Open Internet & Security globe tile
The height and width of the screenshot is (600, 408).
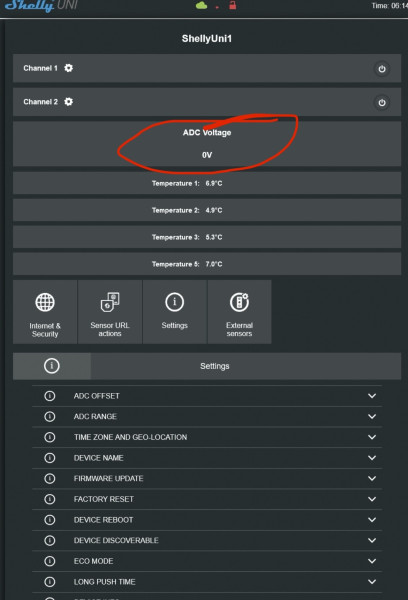click(45, 312)
